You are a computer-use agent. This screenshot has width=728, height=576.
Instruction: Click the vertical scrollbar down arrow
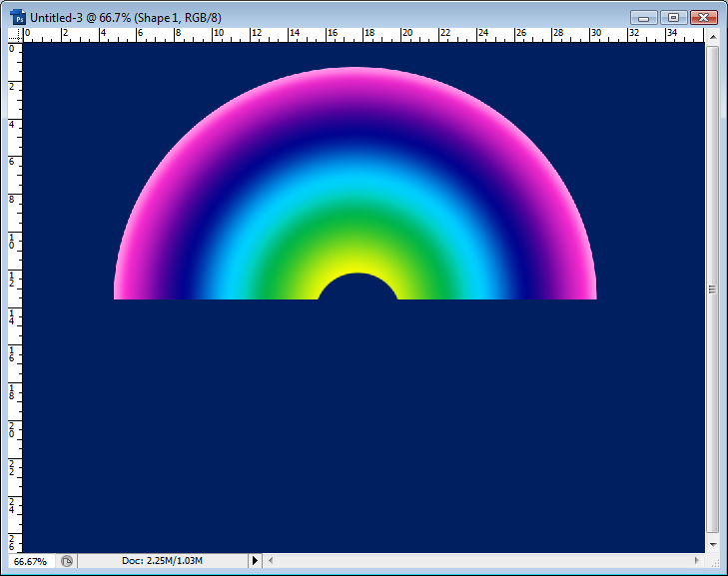(x=713, y=545)
